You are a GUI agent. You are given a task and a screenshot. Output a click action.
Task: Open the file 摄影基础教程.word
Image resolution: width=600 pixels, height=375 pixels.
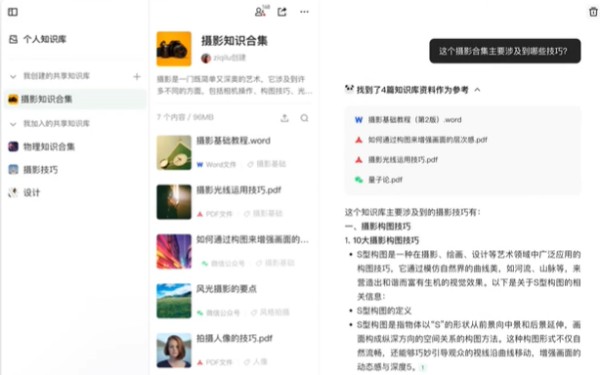(x=233, y=140)
